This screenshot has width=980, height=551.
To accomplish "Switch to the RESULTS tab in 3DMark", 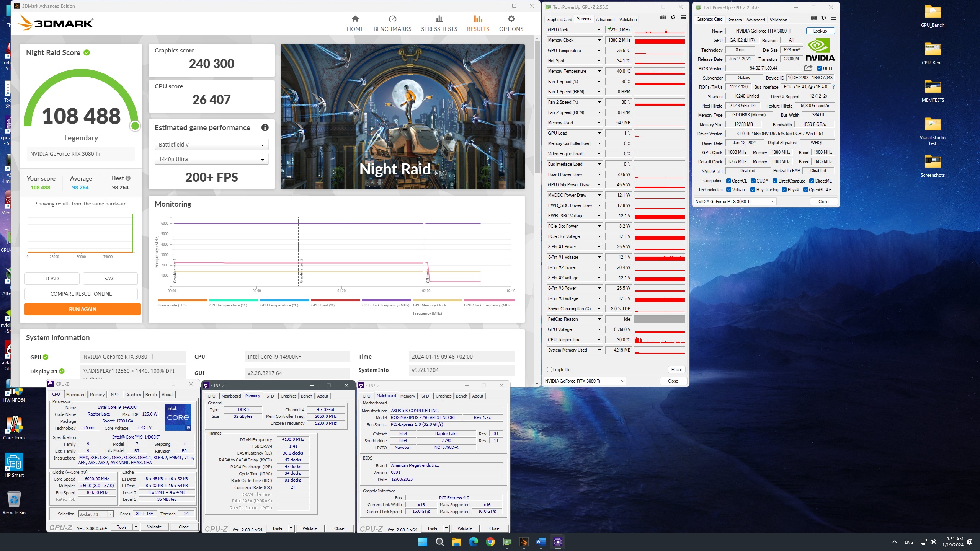I will [478, 23].
